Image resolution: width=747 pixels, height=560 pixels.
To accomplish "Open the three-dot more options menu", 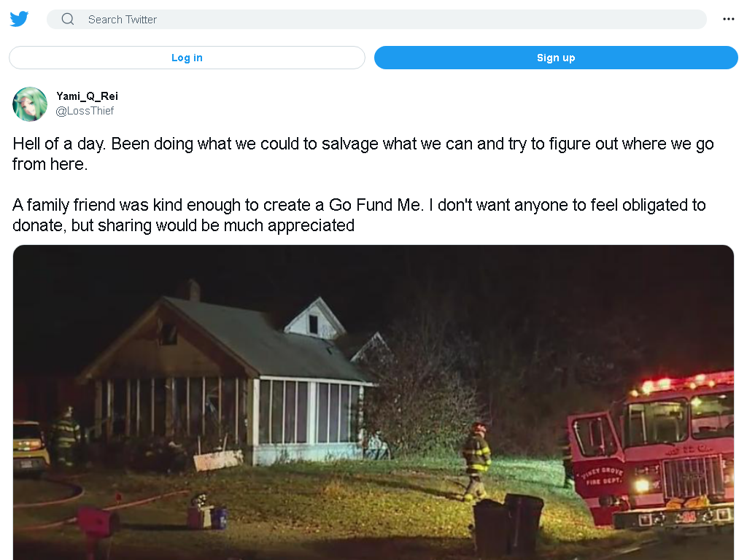I will coord(729,19).
